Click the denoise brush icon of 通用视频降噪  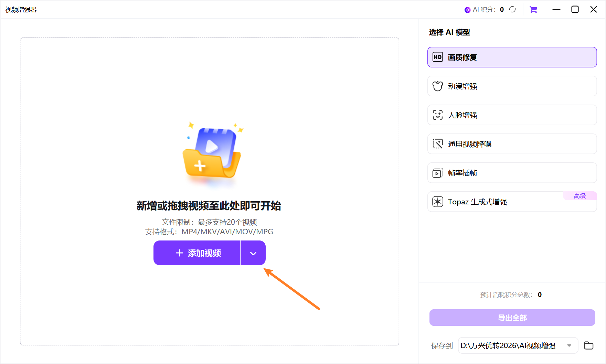point(437,144)
